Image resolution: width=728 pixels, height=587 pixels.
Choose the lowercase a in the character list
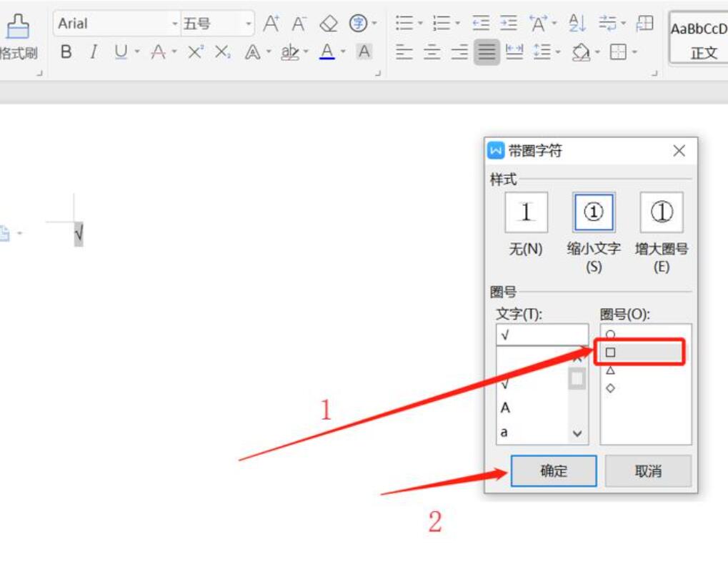tap(504, 433)
